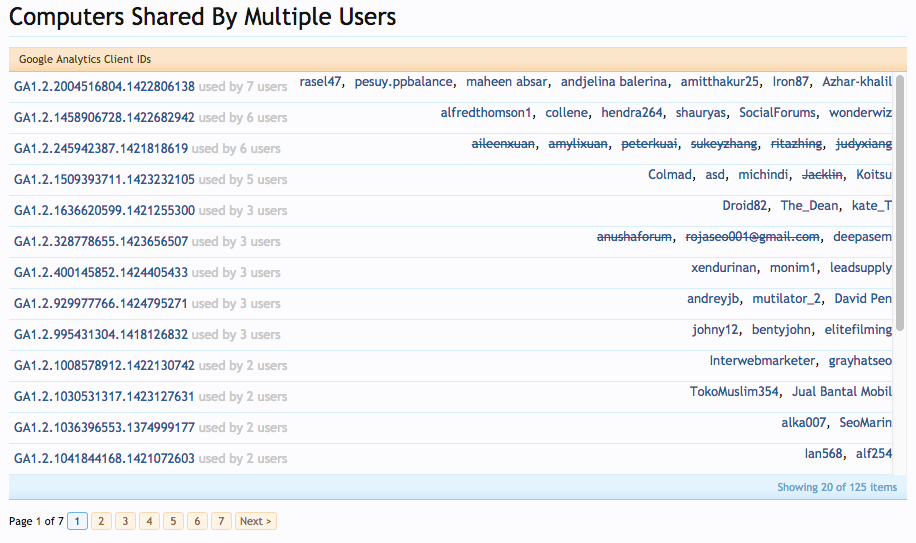The height and width of the screenshot is (543, 916).
Task: Click the Interwebmarketer user link
Action: click(x=762, y=360)
